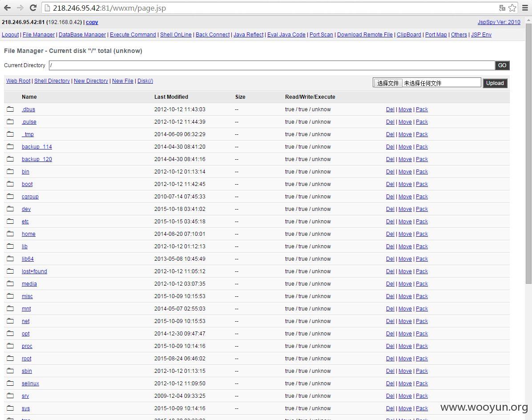Open the etc folder link
This screenshot has height=420, width=532.
[25, 222]
